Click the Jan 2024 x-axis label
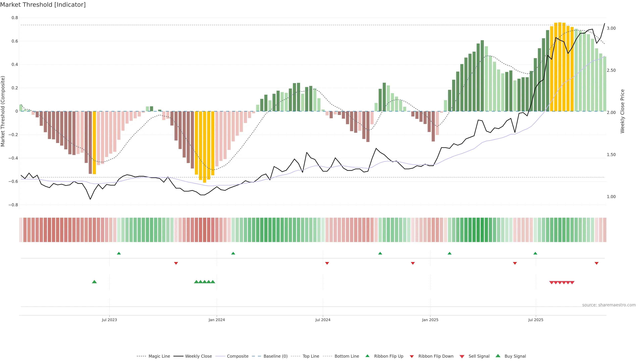This screenshot has width=644, height=362. tap(217, 320)
